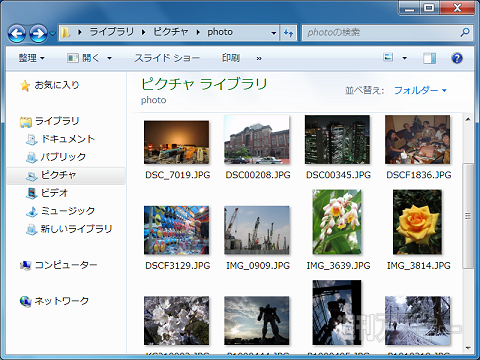Open the フォルダー sort dropdown

pos(420,90)
